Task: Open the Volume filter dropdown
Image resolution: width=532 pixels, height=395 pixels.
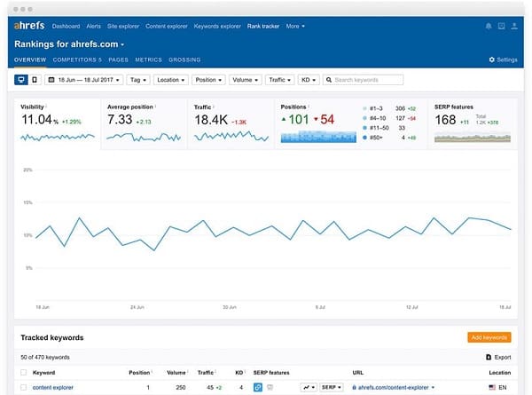Action: click(246, 80)
